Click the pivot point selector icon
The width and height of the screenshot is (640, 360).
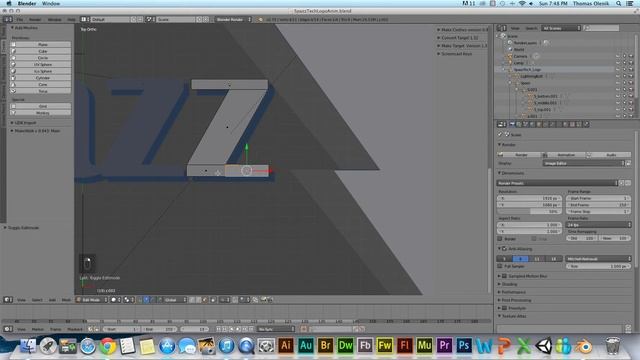(128, 300)
